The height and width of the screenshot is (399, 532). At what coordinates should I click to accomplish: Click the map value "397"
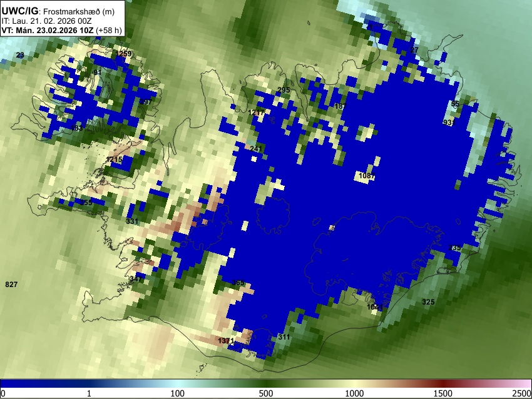(146, 102)
